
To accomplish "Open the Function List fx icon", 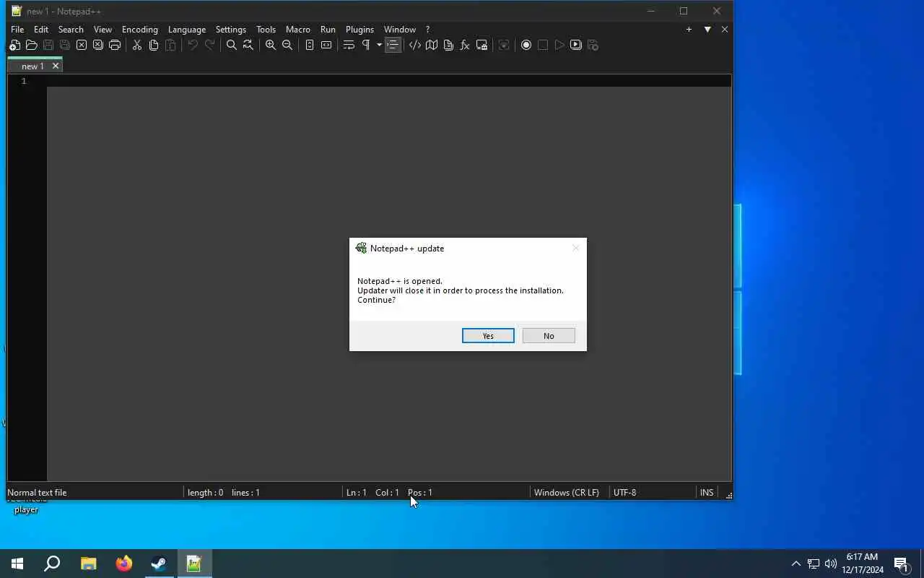I will (465, 45).
